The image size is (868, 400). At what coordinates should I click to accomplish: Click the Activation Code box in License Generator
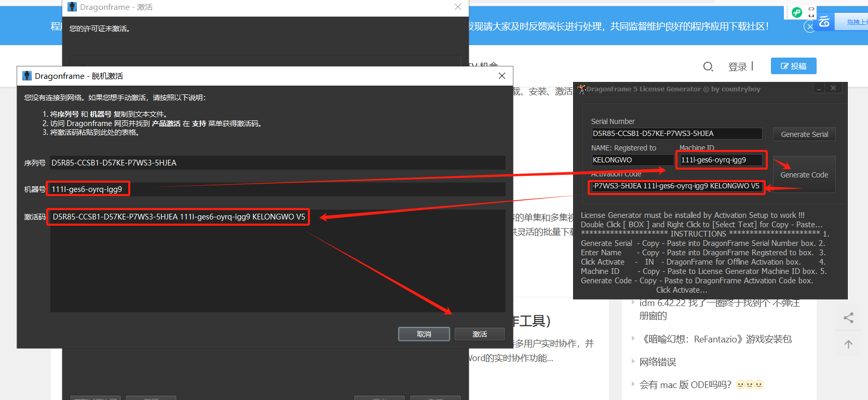pos(676,186)
